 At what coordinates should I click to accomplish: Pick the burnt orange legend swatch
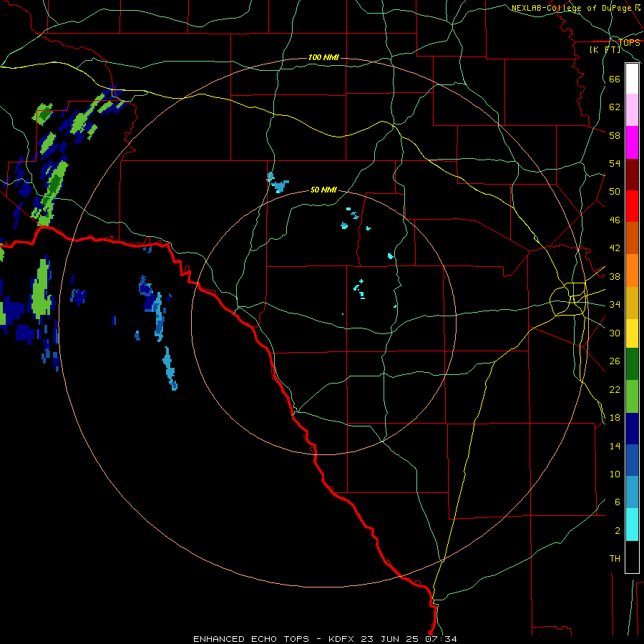[x=632, y=238]
